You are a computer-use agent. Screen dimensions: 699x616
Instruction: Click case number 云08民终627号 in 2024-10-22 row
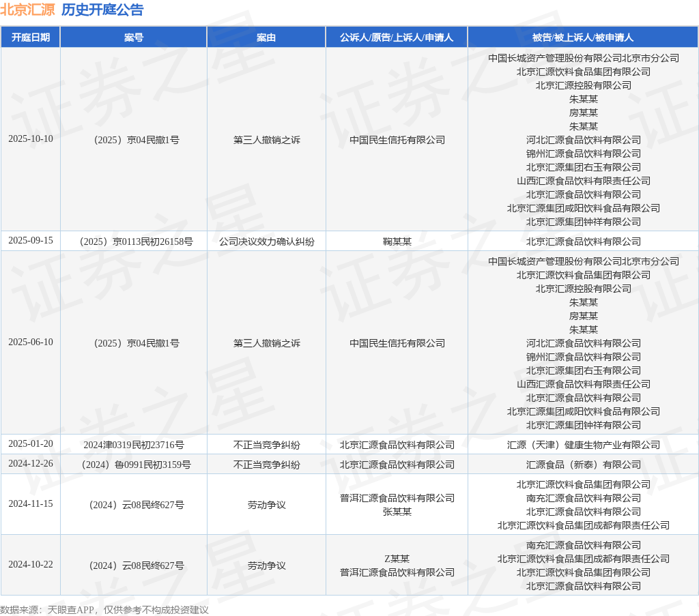(x=137, y=566)
